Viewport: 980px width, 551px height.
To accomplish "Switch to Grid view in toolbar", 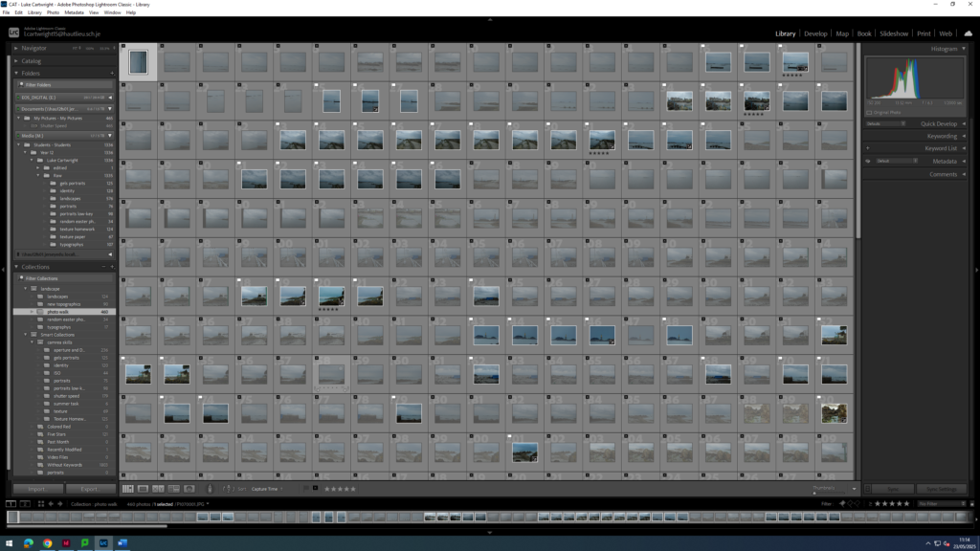I will point(128,489).
